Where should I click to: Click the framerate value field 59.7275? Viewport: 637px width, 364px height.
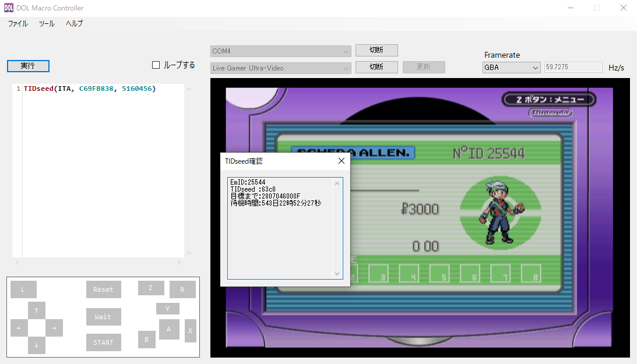pos(573,67)
